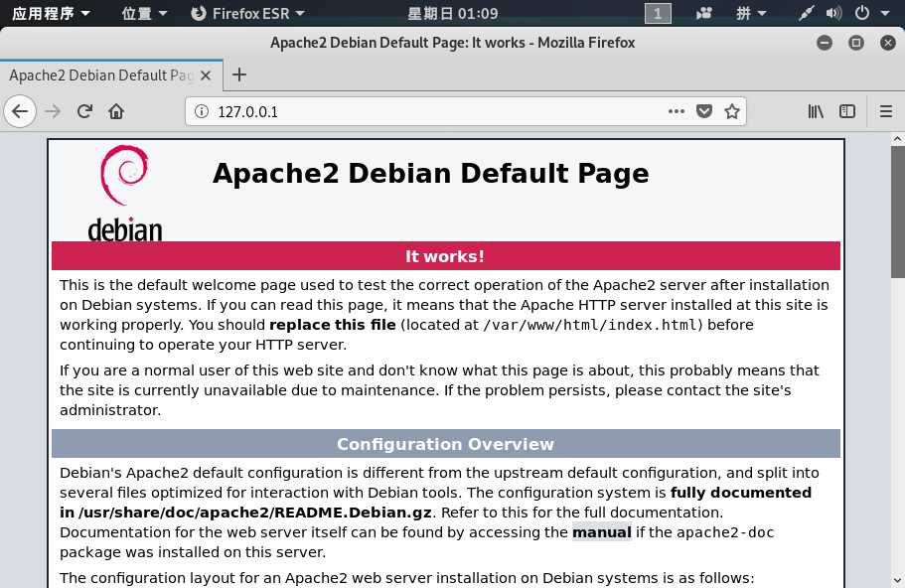Click the replace this file bold text
This screenshot has width=905, height=588.
pyautogui.click(x=333, y=325)
